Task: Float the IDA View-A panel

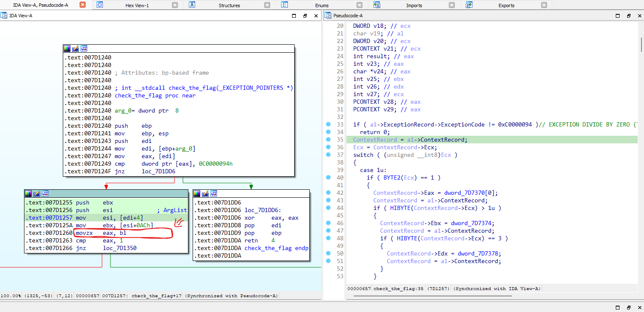Action: coord(305,16)
